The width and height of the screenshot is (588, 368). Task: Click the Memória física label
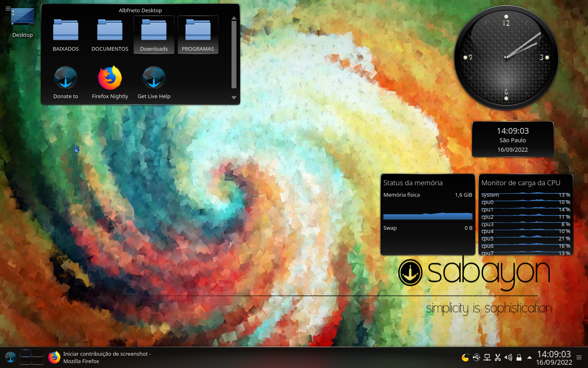tap(401, 195)
